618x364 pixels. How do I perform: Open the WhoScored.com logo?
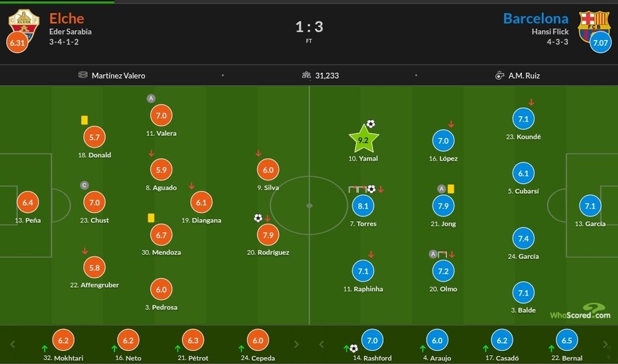[580, 311]
